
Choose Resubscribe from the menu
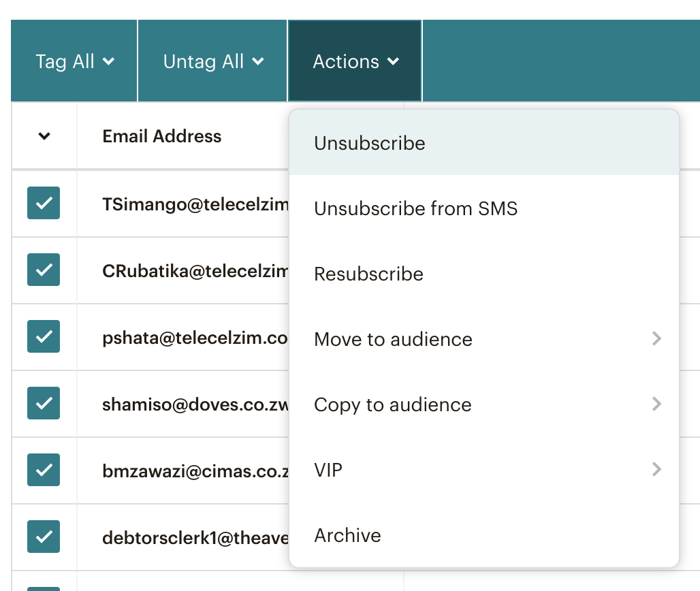368,274
